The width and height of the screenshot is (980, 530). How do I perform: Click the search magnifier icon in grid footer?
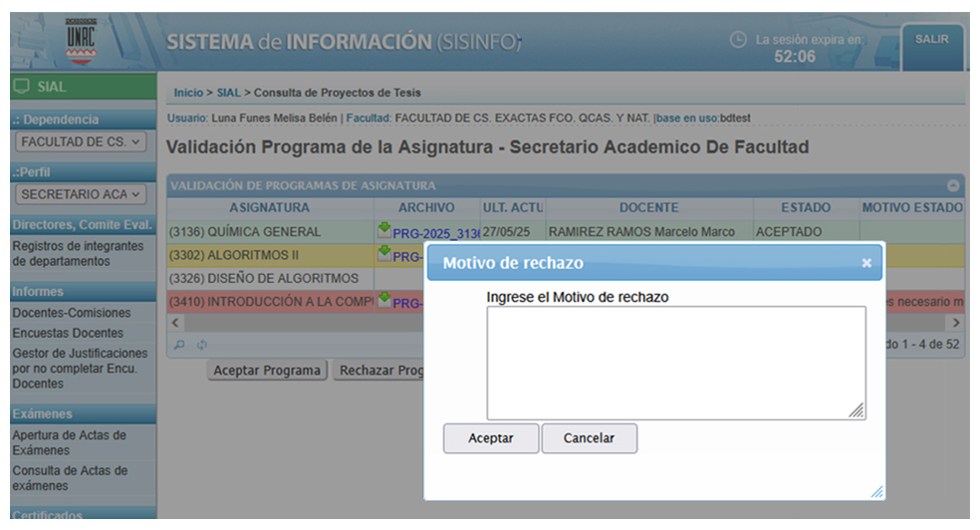tap(178, 345)
